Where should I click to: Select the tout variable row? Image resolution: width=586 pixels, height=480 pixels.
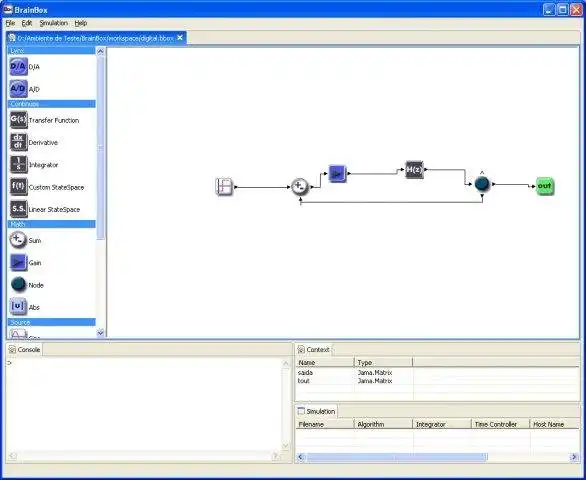coord(437,381)
